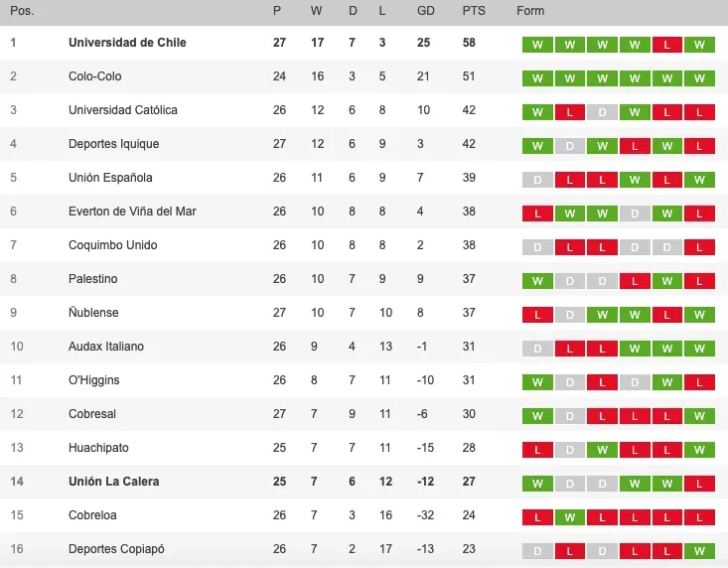
Task: Click the red L badge in Unión La Calera's form
Action: click(700, 484)
